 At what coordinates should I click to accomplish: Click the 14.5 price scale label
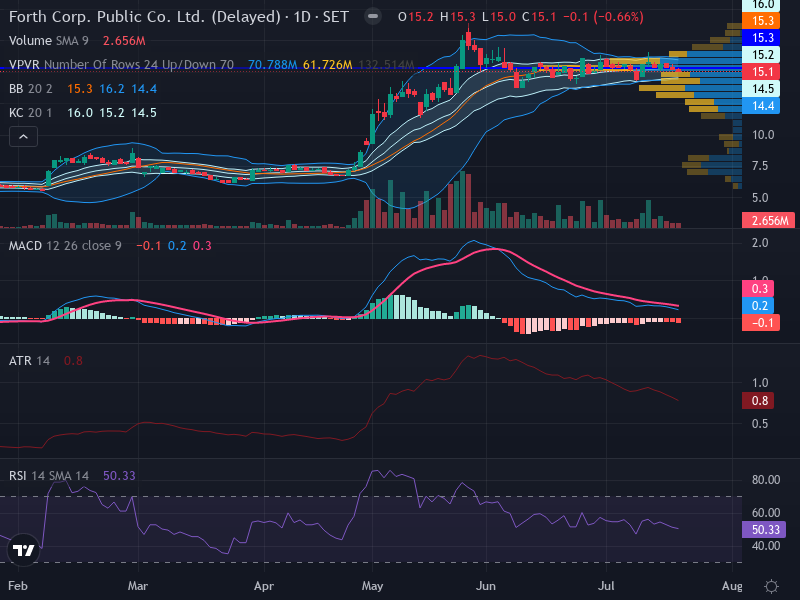pos(760,89)
